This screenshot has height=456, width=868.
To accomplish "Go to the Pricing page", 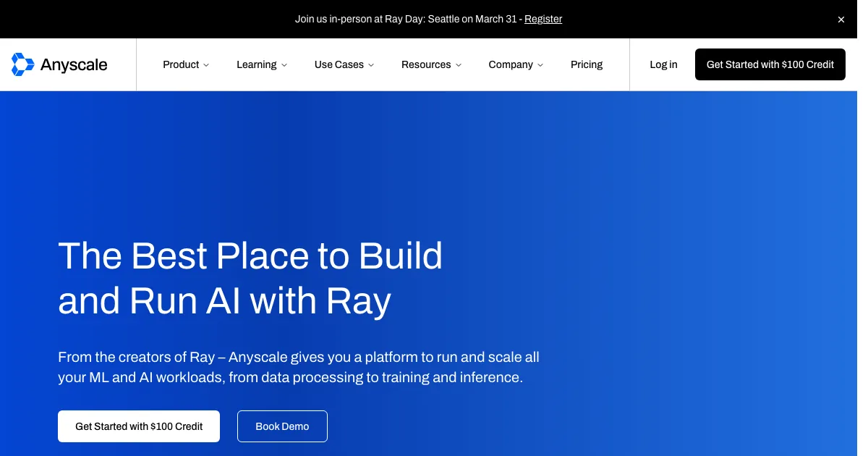I will [x=586, y=64].
